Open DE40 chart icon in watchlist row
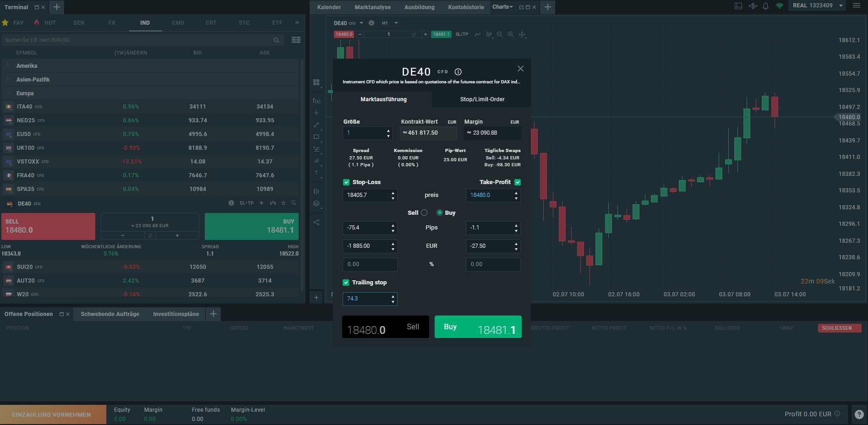Screen dimensions: 868x425 tap(273, 203)
